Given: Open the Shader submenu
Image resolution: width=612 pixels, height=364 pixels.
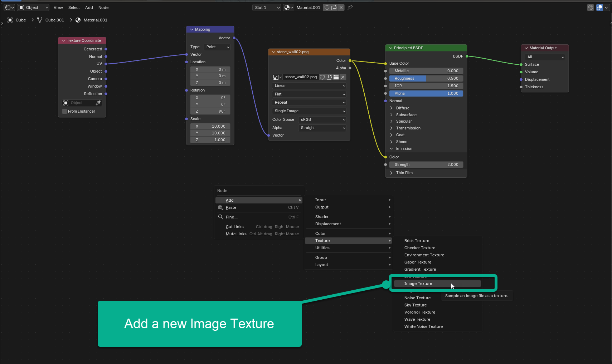Looking at the screenshot, I should pos(348,217).
